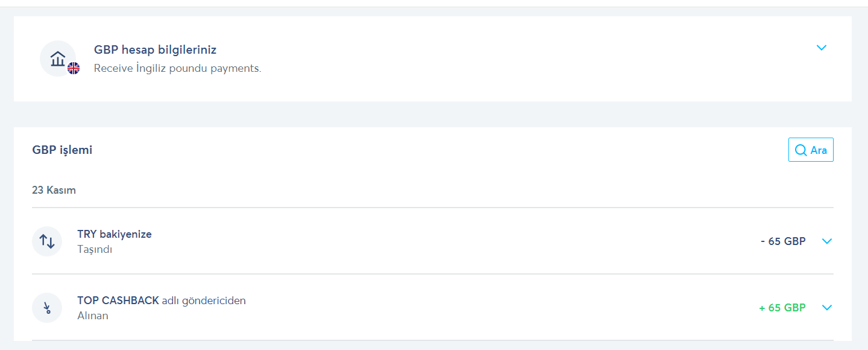Click the 23 Kasım date header
The height and width of the screenshot is (350, 868).
point(54,190)
